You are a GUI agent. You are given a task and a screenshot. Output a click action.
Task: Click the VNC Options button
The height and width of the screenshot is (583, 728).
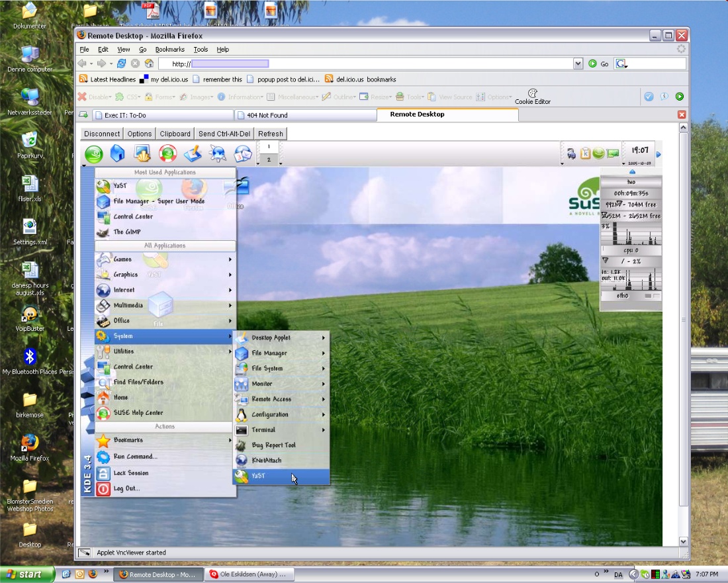pyautogui.click(x=139, y=134)
